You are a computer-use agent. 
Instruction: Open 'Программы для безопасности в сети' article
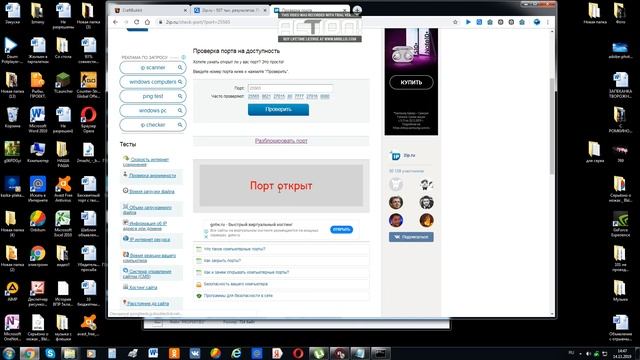click(238, 296)
